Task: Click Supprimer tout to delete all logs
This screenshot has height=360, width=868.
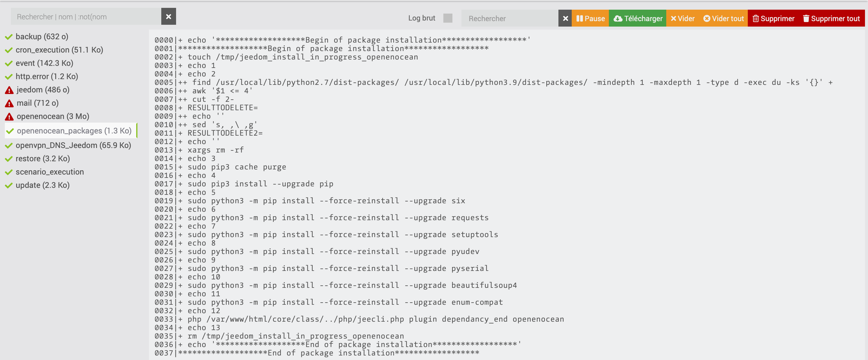Action: pos(831,18)
